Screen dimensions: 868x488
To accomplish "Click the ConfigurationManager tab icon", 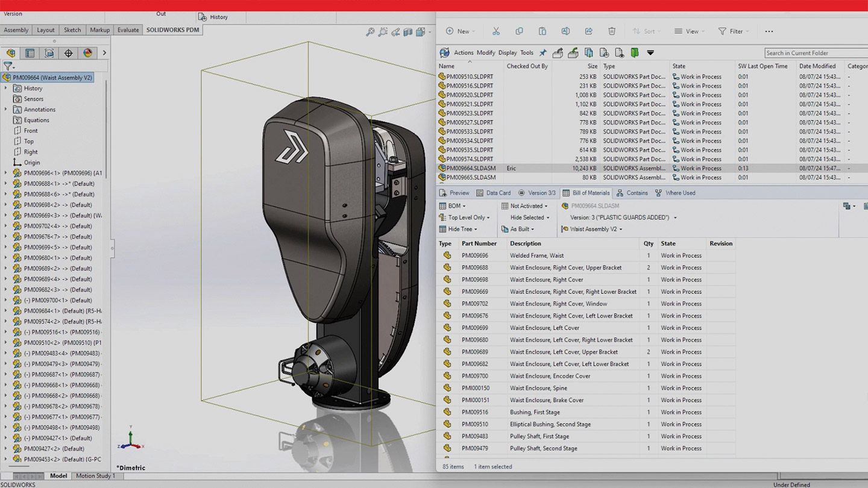I will click(x=49, y=53).
